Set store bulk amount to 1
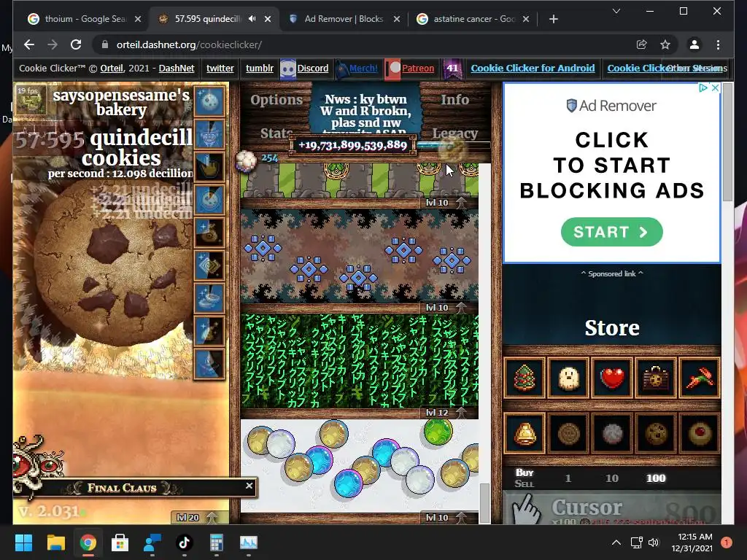The width and height of the screenshot is (747, 560). 568,478
